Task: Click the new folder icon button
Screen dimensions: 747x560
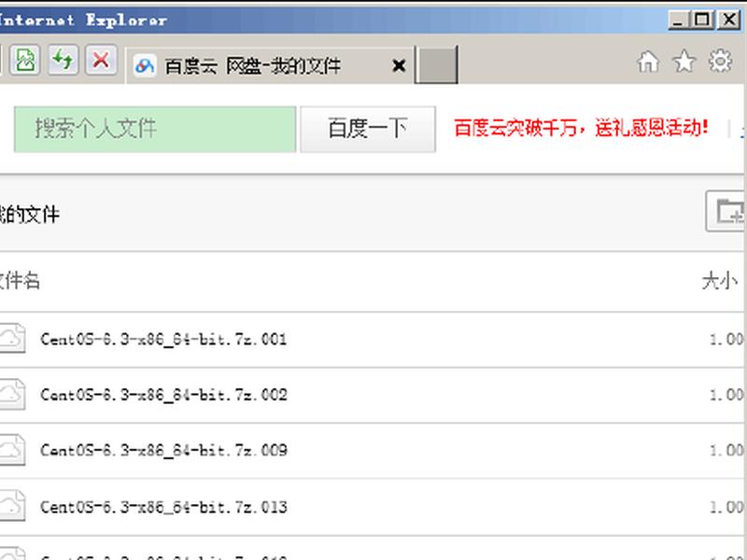Action: pyautogui.click(x=726, y=211)
